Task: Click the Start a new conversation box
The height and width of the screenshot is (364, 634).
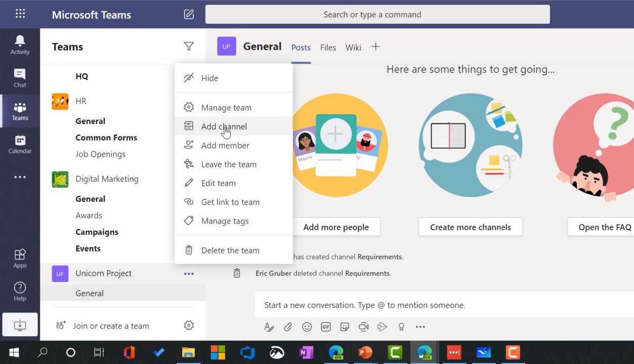Action: click(x=444, y=305)
